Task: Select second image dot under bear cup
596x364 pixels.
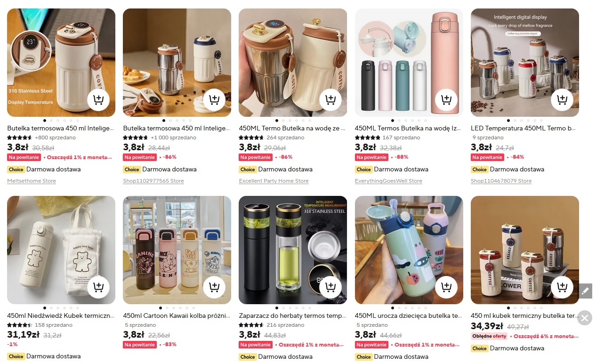Action: [51, 308]
